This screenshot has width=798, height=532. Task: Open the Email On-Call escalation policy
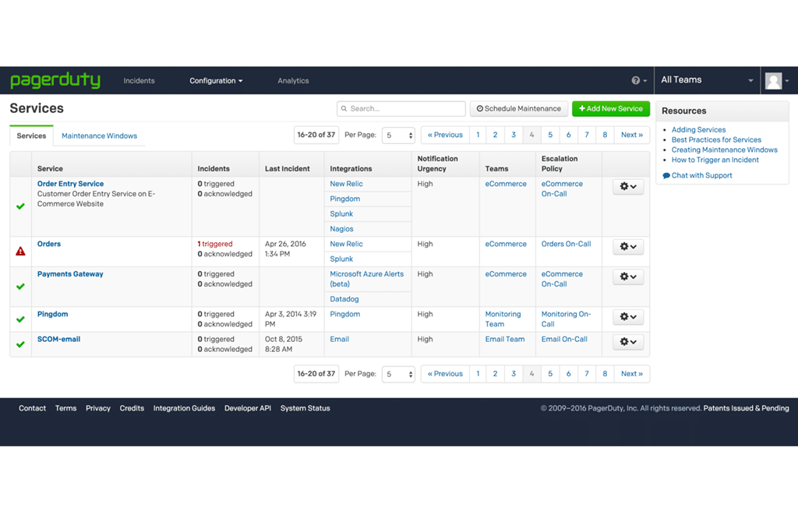(564, 339)
